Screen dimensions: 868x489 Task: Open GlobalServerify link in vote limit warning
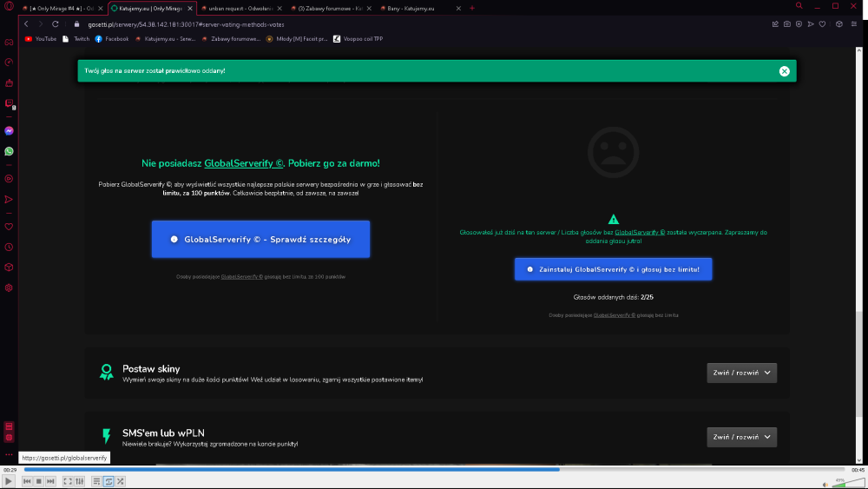640,233
